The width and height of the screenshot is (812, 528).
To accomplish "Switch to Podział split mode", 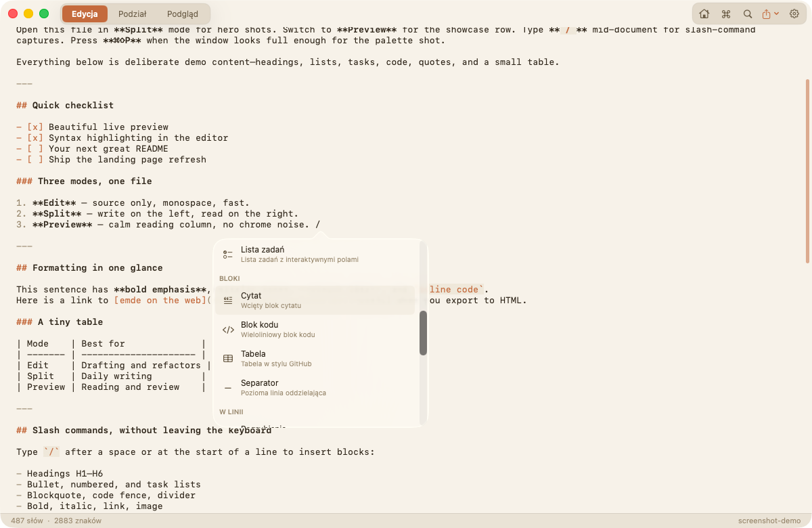I will pyautogui.click(x=133, y=14).
